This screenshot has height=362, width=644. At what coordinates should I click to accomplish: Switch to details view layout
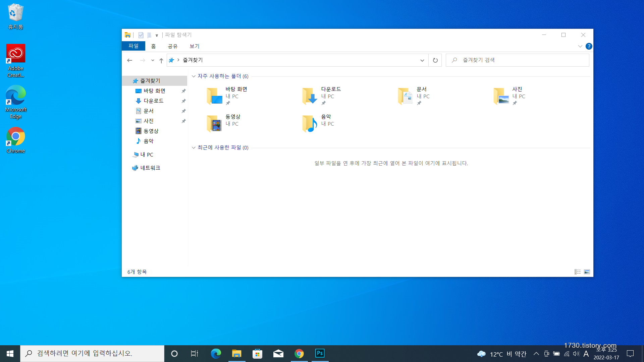tap(577, 272)
